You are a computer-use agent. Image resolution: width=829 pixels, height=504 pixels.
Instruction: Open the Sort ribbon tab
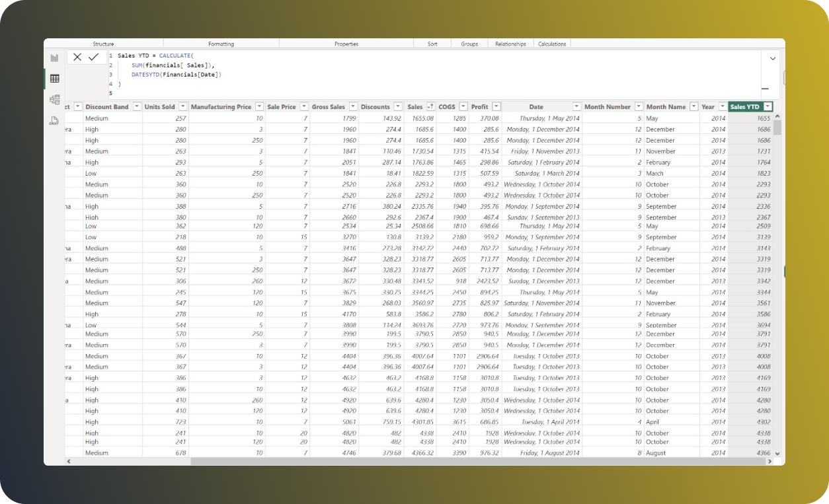tap(432, 44)
